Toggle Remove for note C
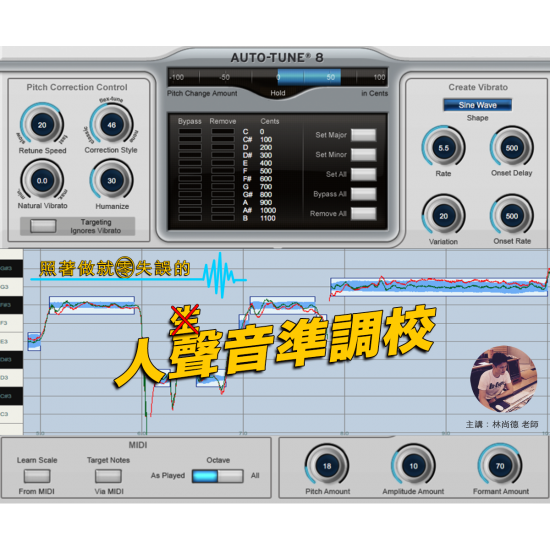The image size is (550, 550). click(x=223, y=131)
